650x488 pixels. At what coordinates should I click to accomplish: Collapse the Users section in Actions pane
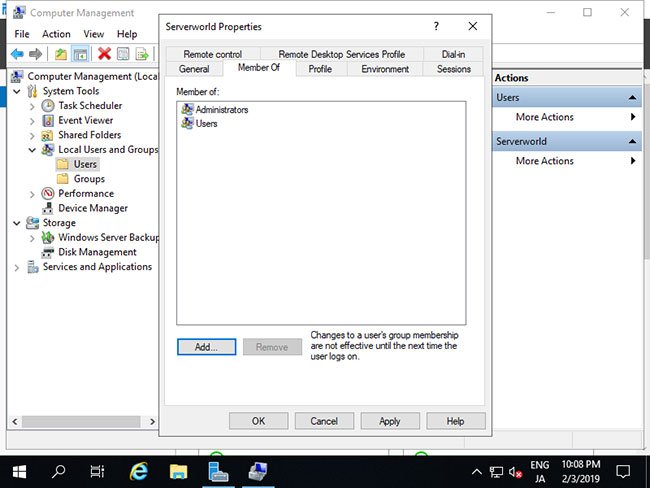pyautogui.click(x=632, y=98)
